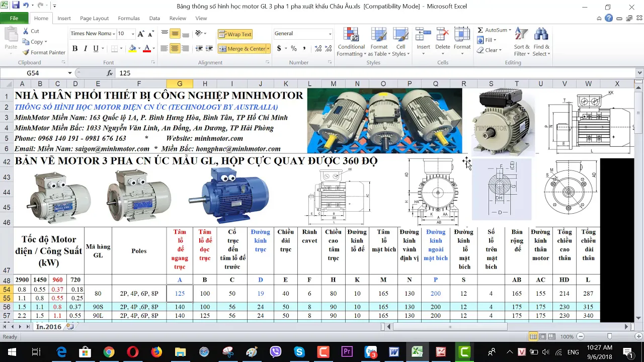Click the Orientation text-angle icon
The image size is (644, 362).
click(x=199, y=34)
